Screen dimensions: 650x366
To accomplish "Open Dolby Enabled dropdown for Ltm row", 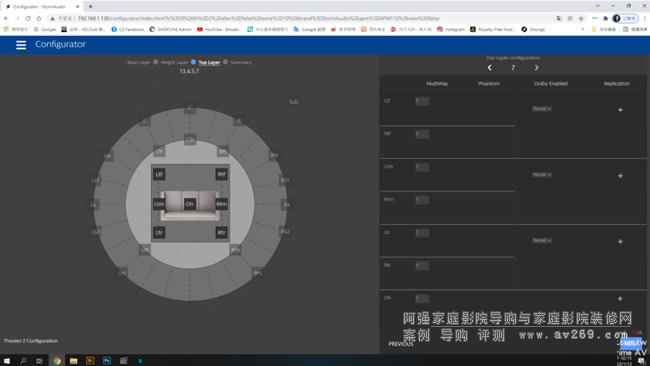I will (542, 175).
